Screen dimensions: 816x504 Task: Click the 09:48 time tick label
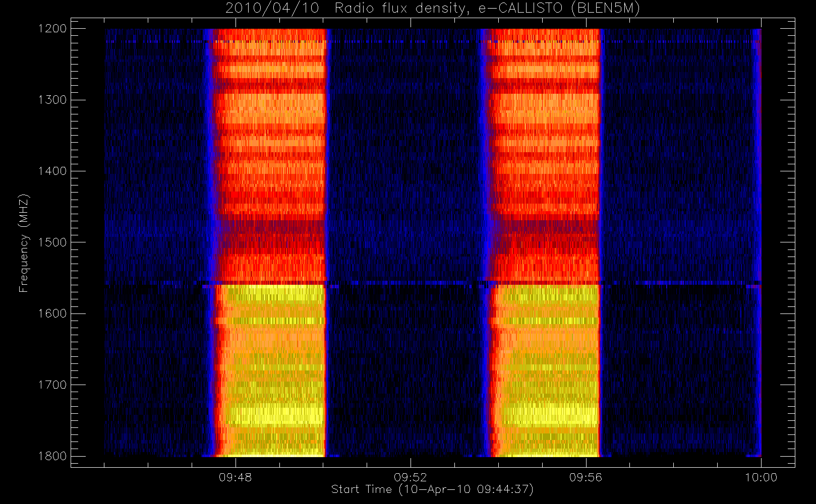click(x=236, y=477)
